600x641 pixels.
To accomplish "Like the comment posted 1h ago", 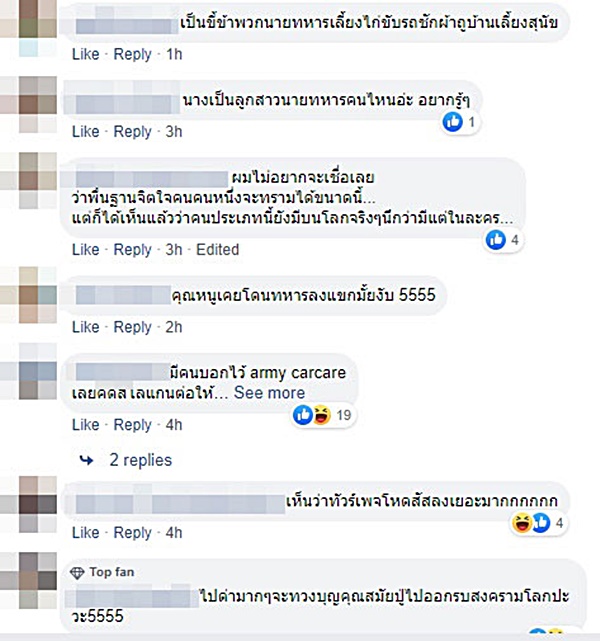I will (x=86, y=54).
